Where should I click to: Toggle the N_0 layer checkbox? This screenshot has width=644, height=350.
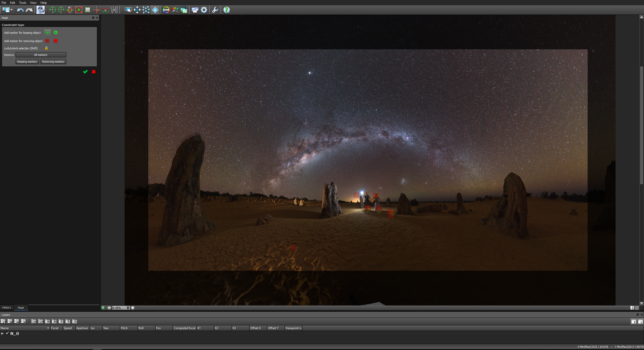click(7, 333)
